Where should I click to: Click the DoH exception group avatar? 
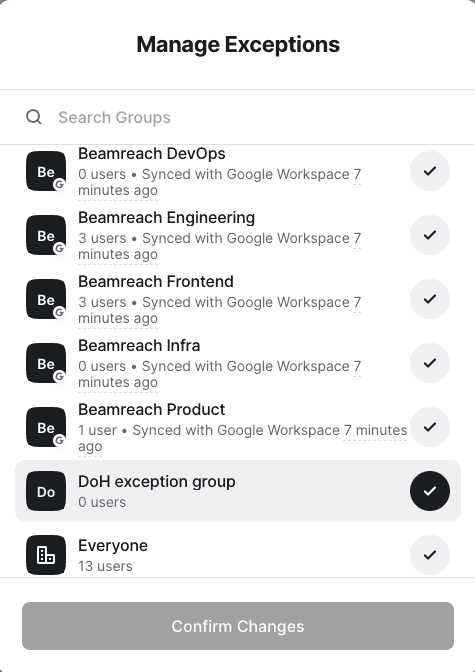pos(46,491)
